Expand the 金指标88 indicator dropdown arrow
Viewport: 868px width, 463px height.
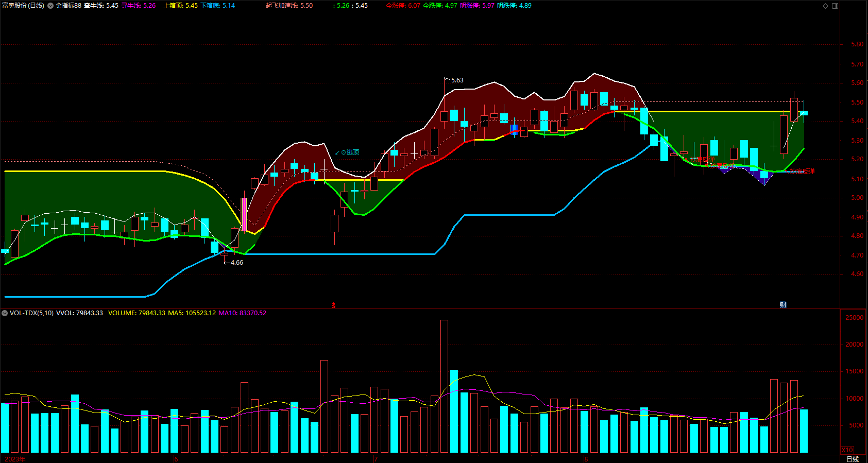point(50,6)
